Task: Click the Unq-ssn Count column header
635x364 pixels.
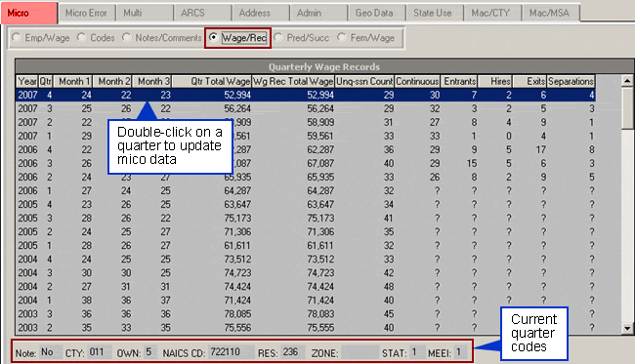Action: pos(364,81)
